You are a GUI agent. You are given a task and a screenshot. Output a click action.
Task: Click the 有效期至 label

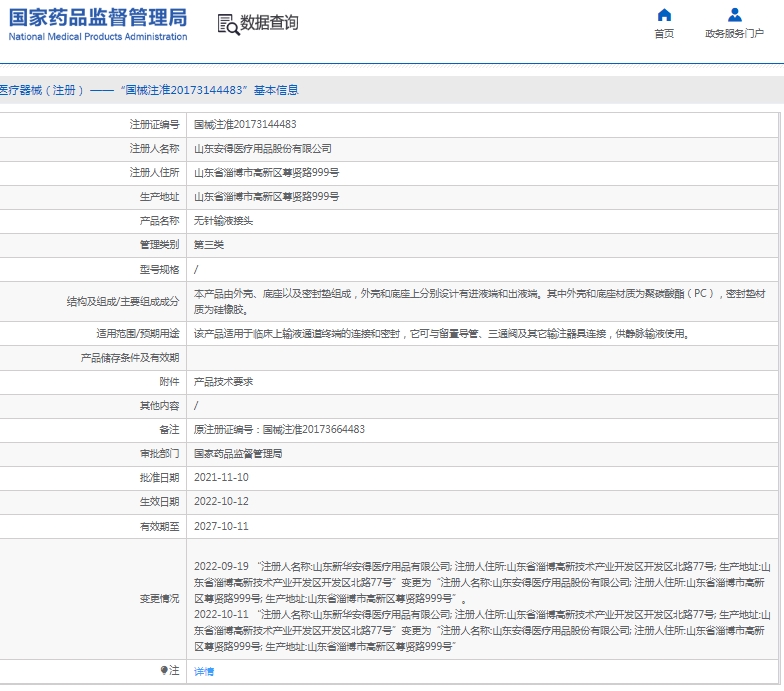point(160,526)
